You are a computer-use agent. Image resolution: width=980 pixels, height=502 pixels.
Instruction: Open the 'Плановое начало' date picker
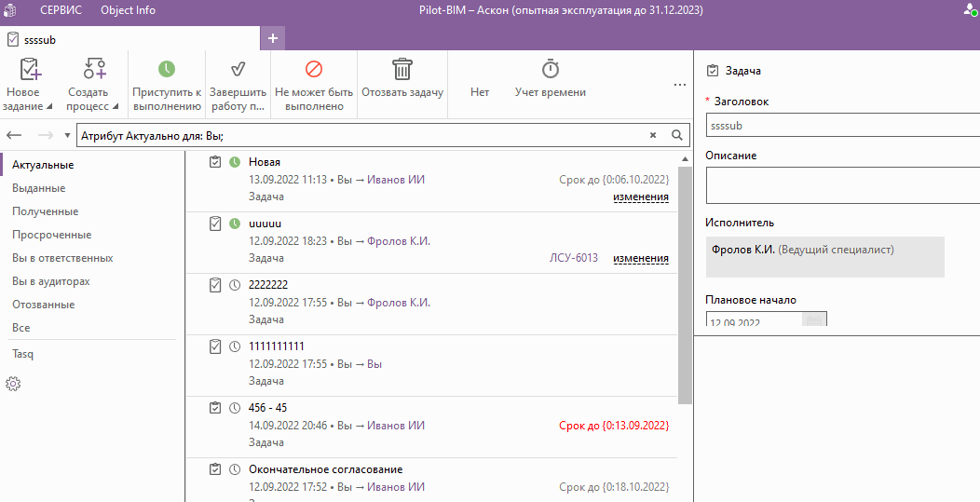click(813, 321)
